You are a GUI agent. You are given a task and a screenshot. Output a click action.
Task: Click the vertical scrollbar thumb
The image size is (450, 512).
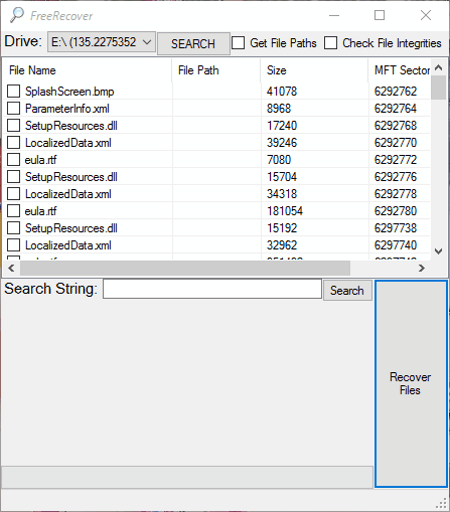439,88
